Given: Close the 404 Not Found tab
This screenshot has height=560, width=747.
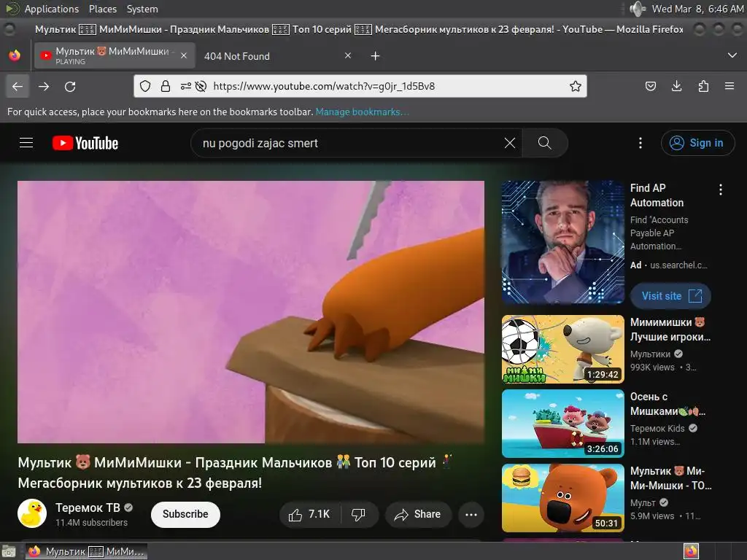Looking at the screenshot, I should click(348, 55).
